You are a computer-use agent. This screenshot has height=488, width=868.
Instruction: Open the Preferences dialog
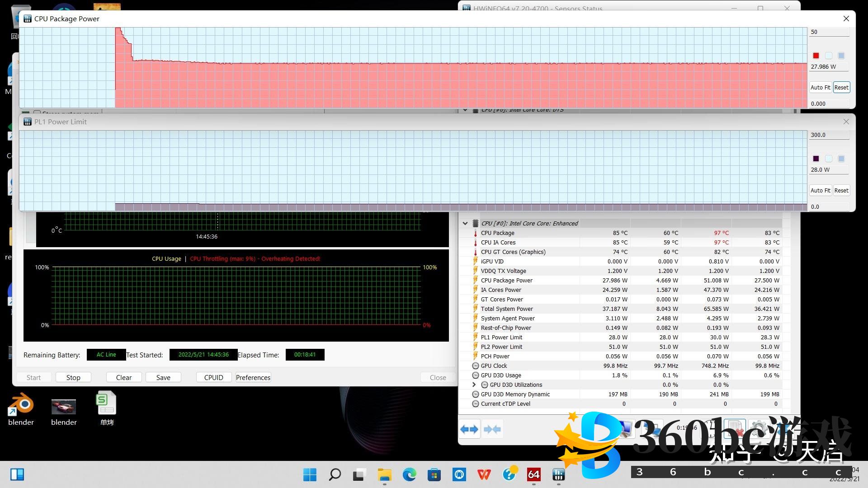tap(253, 377)
